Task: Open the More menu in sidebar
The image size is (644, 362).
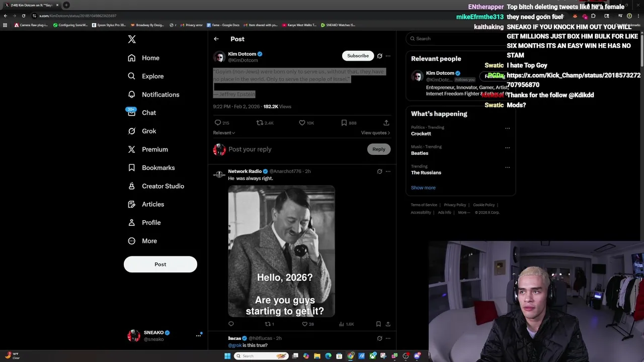Action: pyautogui.click(x=142, y=241)
